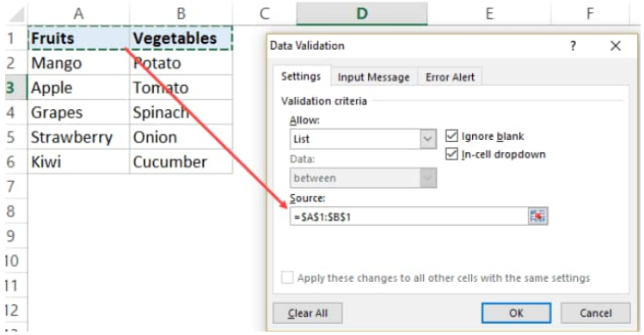Screen dimensions: 644x335
Task: Check Apply these changes to all other cells
Action: pyautogui.click(x=287, y=277)
